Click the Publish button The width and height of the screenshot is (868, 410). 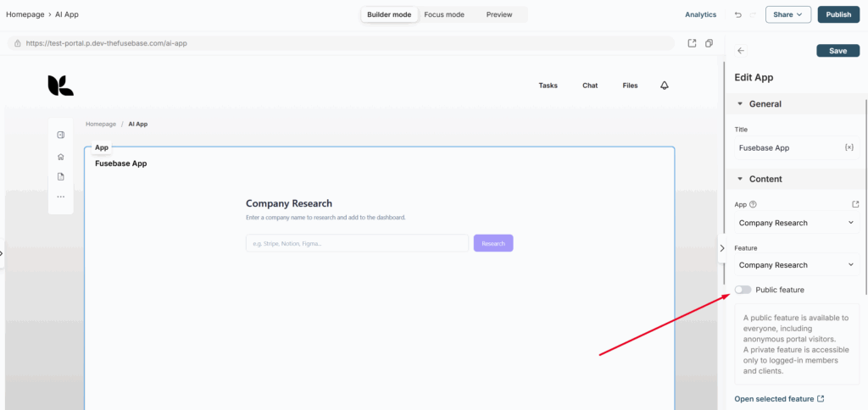(x=837, y=14)
